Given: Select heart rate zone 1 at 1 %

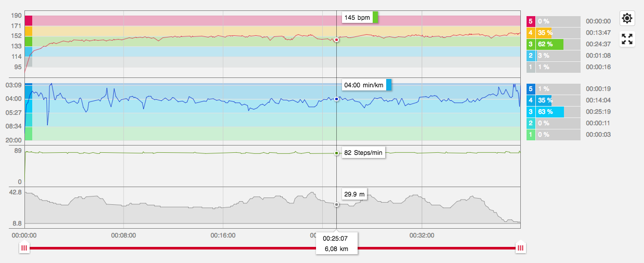Looking at the screenshot, I should pos(553,67).
